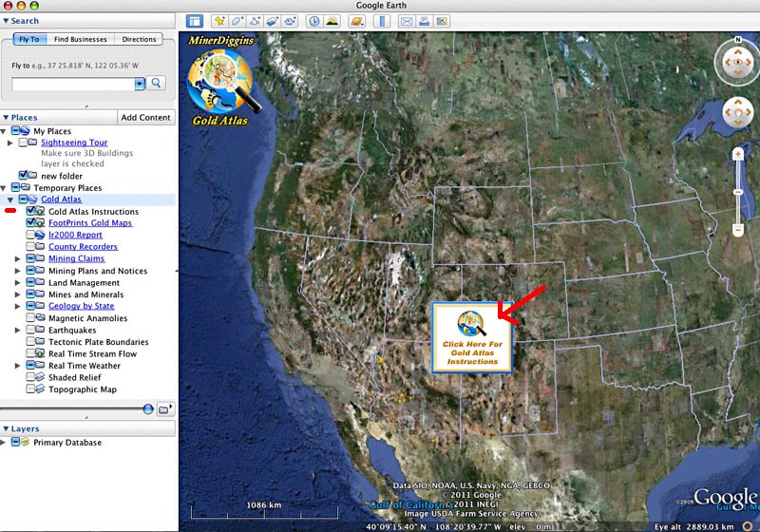Select the Real Time Stream Flow item
The image size is (760, 532).
(92, 353)
